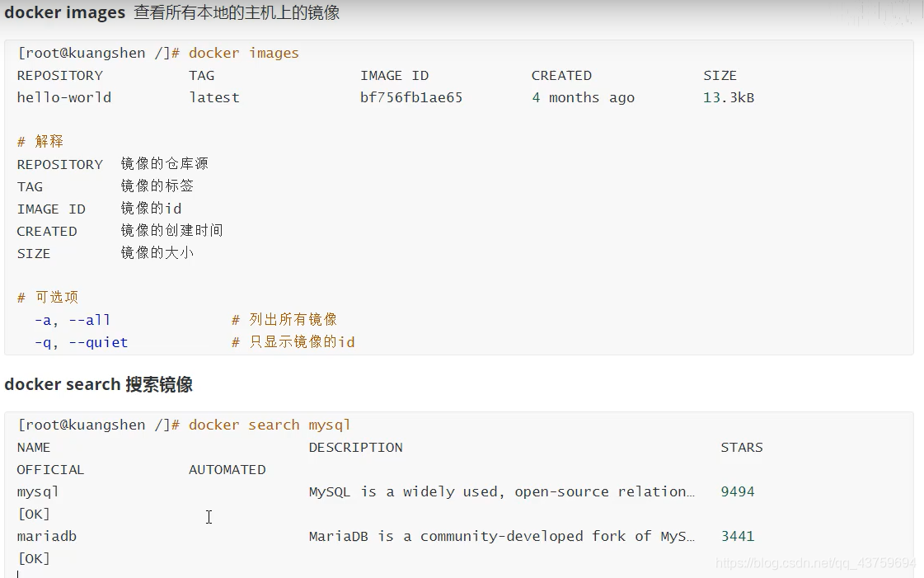Viewport: 924px width, 578px height.
Task: Click the '镜像的大小' explanation
Action: 157,253
